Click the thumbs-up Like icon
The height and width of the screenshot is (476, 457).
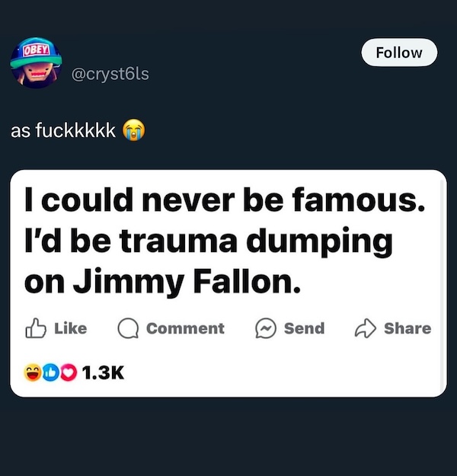click(36, 328)
